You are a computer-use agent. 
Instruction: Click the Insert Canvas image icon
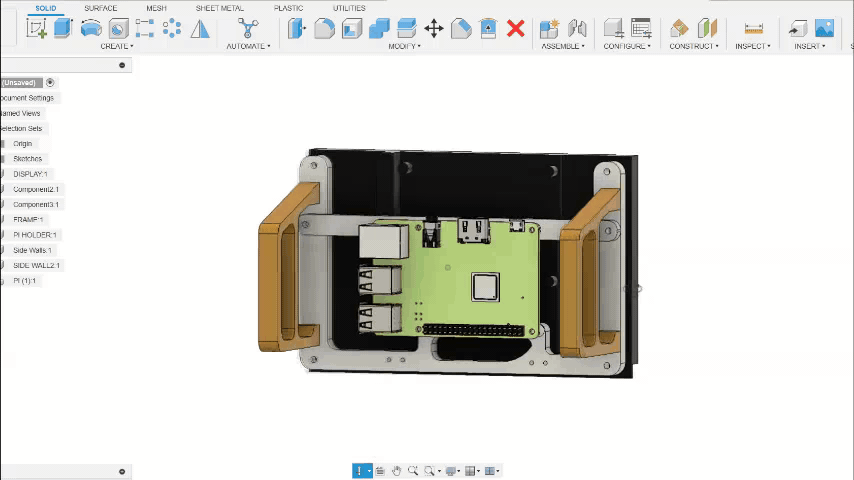point(824,28)
